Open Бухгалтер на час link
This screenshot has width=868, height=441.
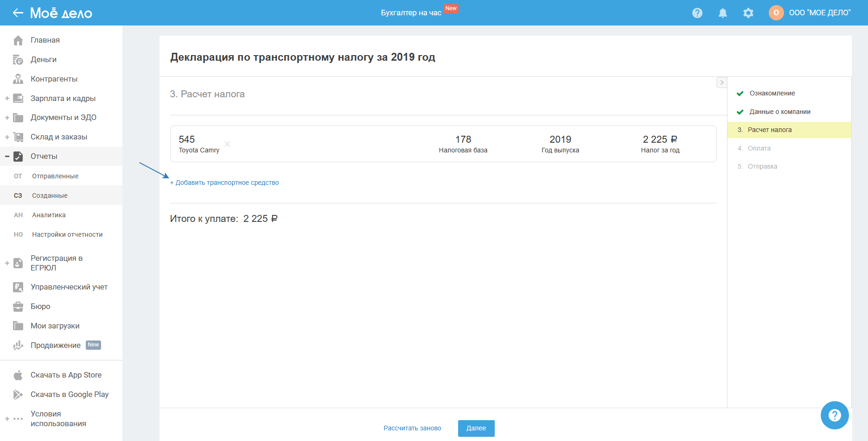411,13
